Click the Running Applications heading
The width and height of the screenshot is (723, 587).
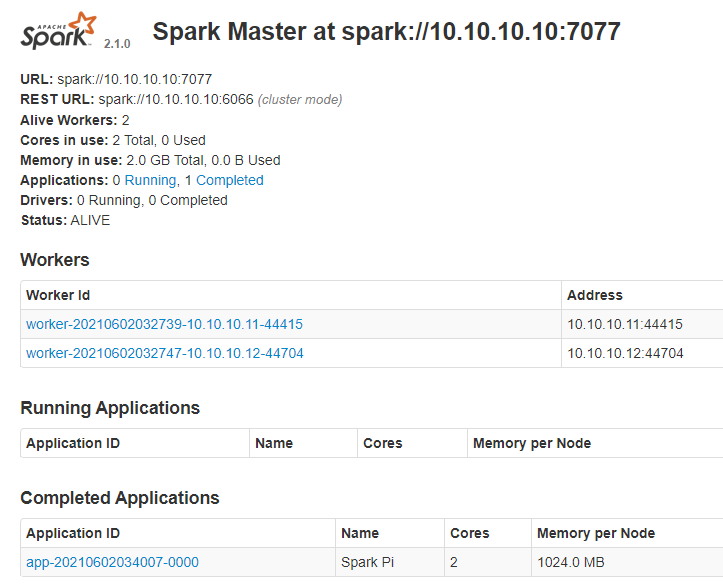[110, 408]
